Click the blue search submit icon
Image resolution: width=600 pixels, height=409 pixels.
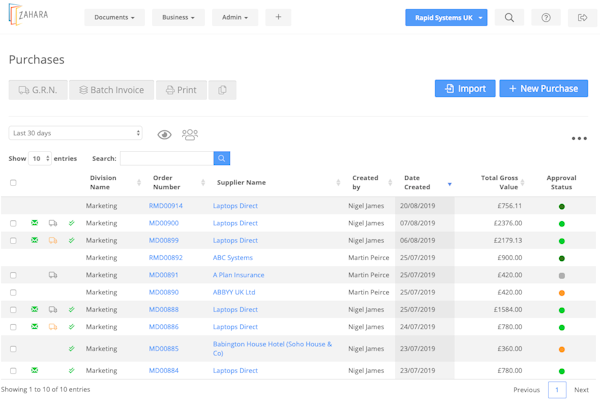222,158
